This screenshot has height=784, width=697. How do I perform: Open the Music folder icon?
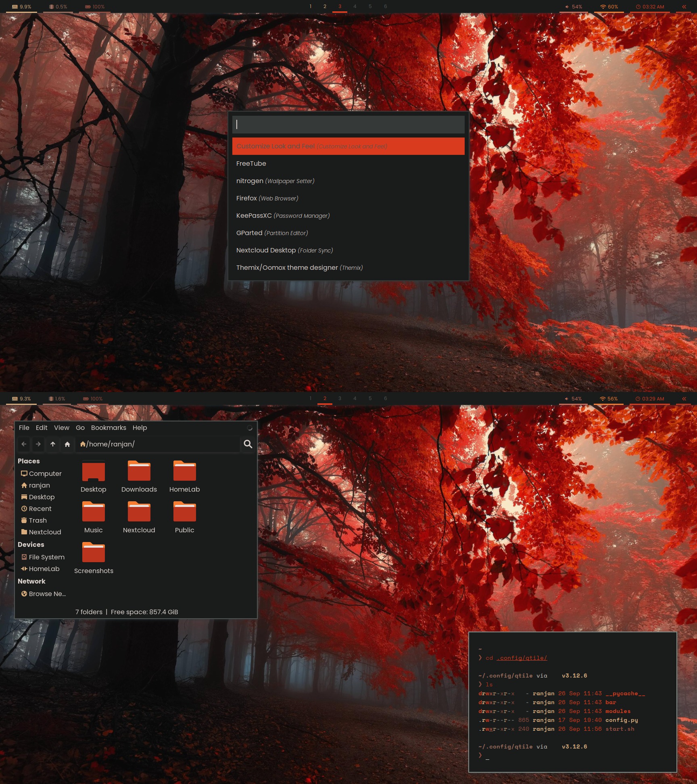pyautogui.click(x=94, y=512)
